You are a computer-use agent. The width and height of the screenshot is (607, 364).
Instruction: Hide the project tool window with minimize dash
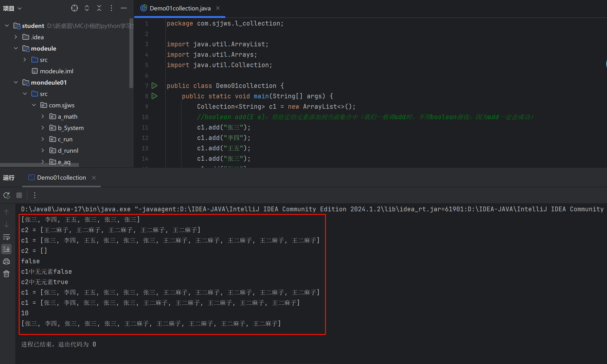tap(124, 8)
